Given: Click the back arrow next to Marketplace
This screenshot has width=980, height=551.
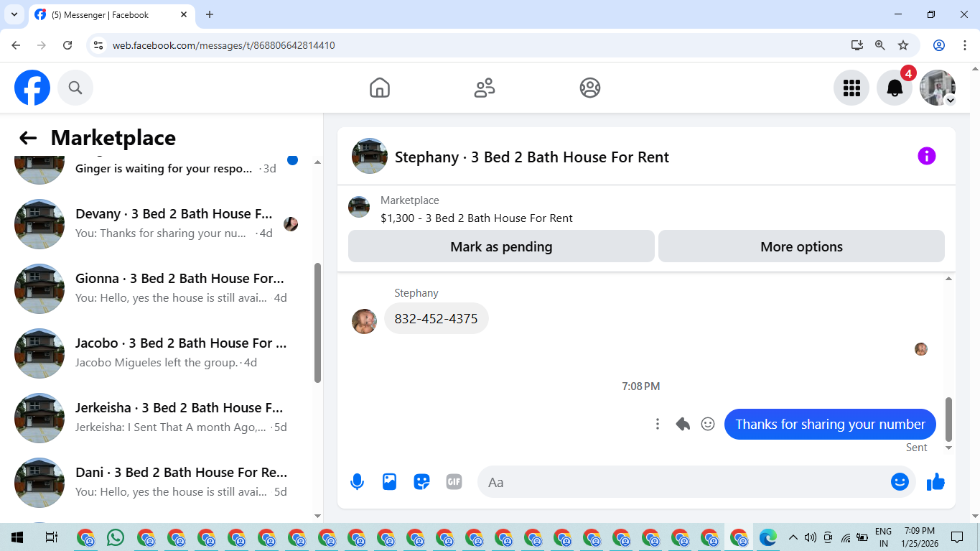Looking at the screenshot, I should tap(28, 138).
